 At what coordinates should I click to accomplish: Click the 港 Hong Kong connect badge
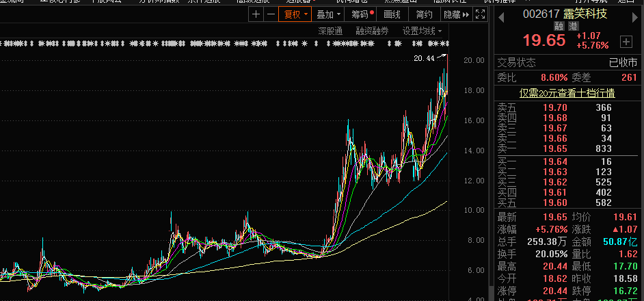click(572, 26)
